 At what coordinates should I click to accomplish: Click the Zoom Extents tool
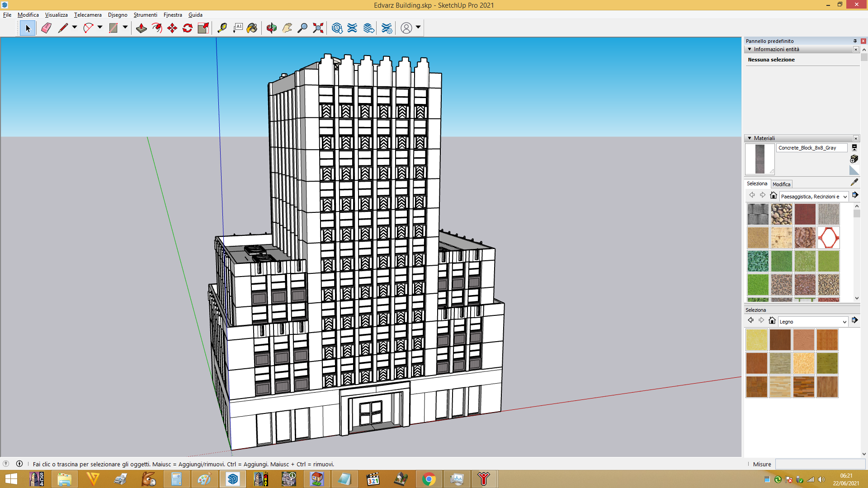point(318,28)
